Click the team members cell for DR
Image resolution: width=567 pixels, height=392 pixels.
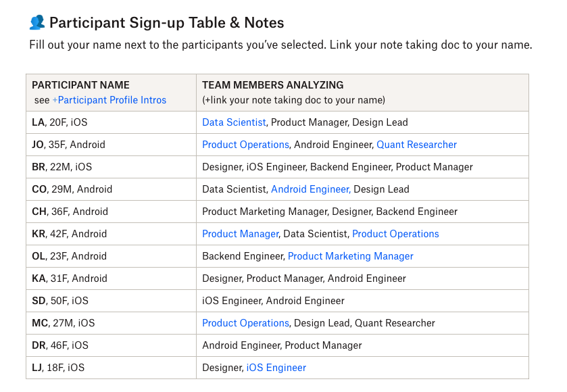coord(282,345)
